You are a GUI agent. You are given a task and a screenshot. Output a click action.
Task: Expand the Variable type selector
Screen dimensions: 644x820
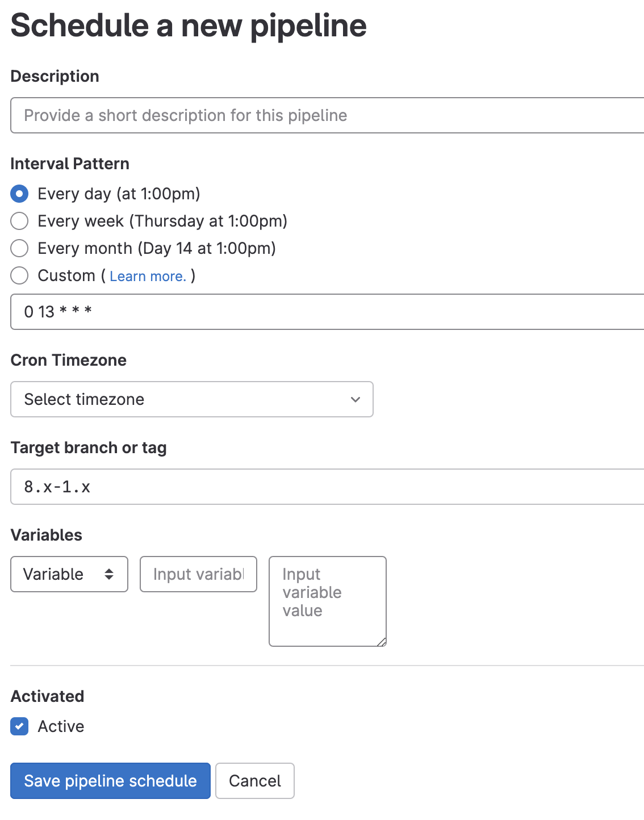coord(69,574)
